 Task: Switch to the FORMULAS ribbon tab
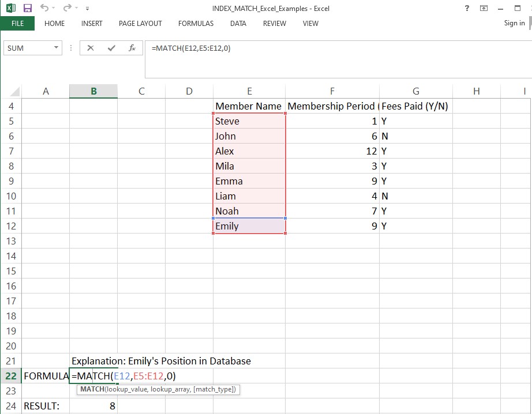196,24
